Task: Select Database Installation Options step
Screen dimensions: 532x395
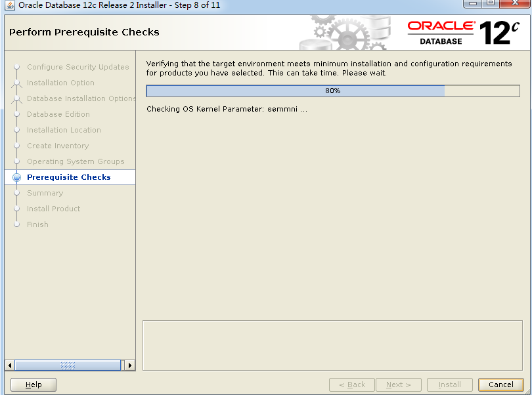Action: (x=81, y=98)
